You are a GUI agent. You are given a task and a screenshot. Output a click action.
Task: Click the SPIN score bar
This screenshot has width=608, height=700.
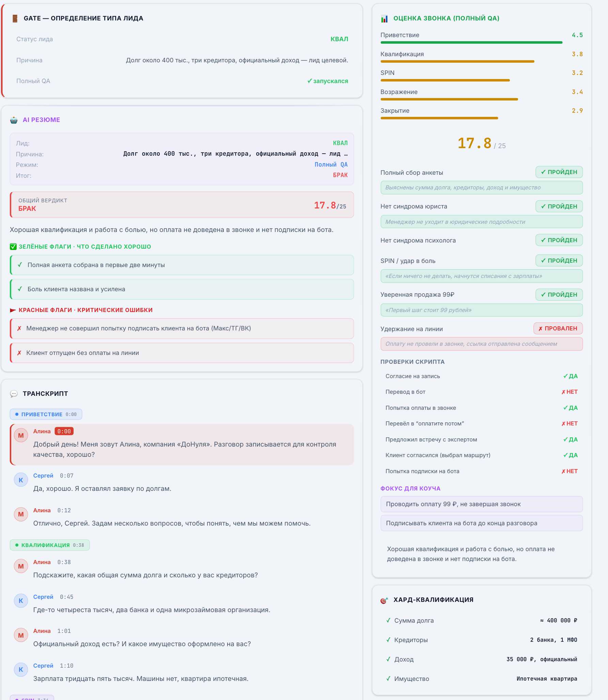tap(445, 80)
